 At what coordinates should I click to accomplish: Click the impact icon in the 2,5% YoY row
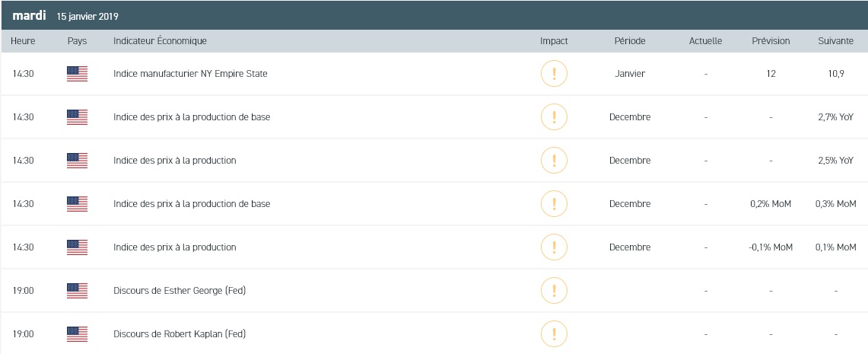(x=554, y=161)
